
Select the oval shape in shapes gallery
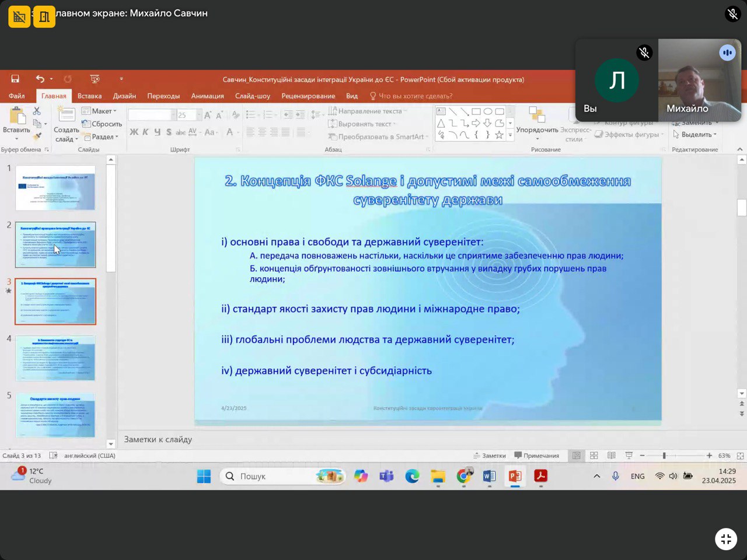488,111
